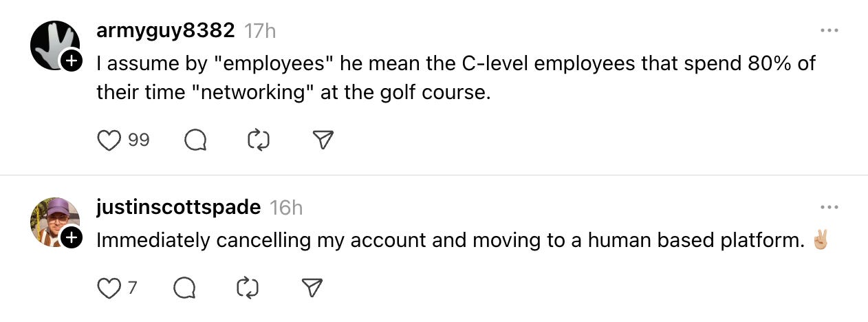This screenshot has width=868, height=322.
Task: Open armyguy8382's profile from username
Action: click(x=166, y=30)
